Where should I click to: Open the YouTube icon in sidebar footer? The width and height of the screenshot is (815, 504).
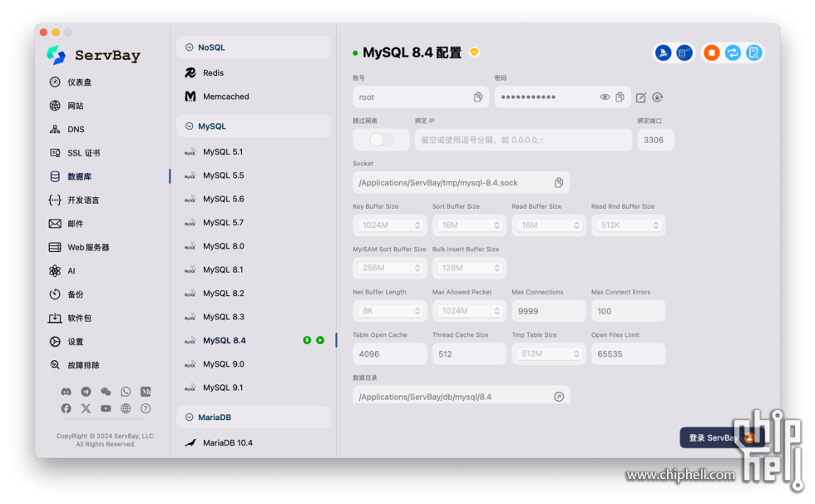(x=106, y=408)
